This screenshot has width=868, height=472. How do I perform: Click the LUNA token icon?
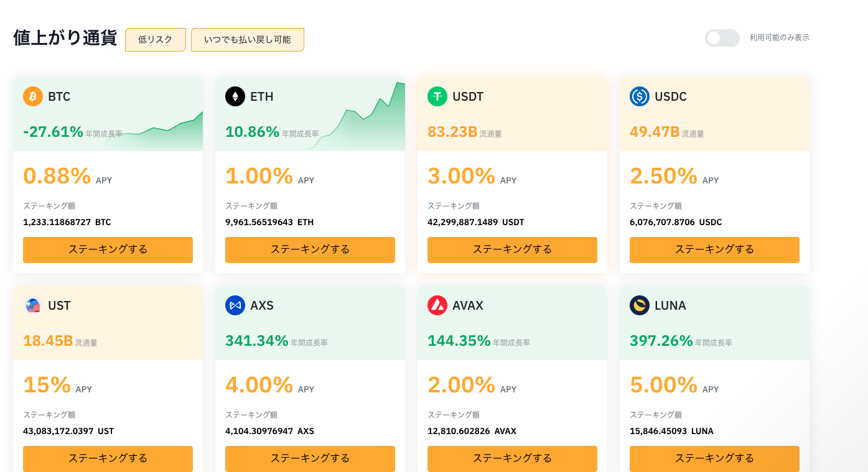640,305
